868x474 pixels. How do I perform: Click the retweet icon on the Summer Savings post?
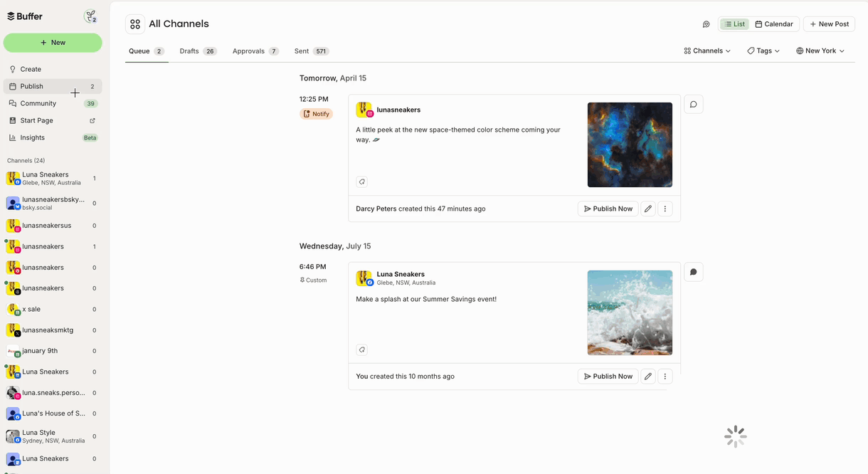(362, 349)
